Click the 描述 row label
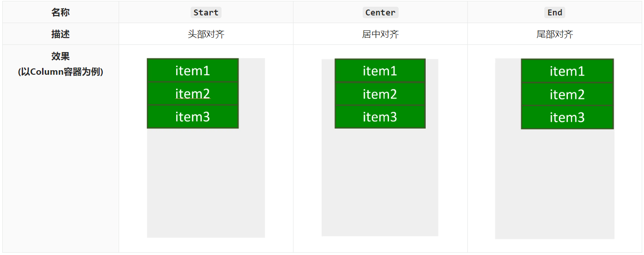The width and height of the screenshot is (644, 255). coord(60,34)
